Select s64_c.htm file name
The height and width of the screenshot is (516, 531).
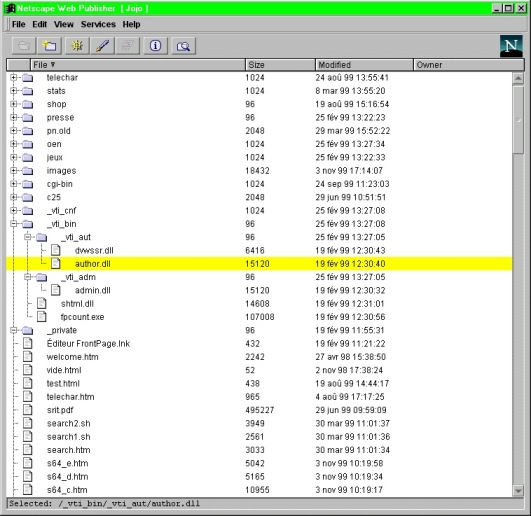point(67,490)
